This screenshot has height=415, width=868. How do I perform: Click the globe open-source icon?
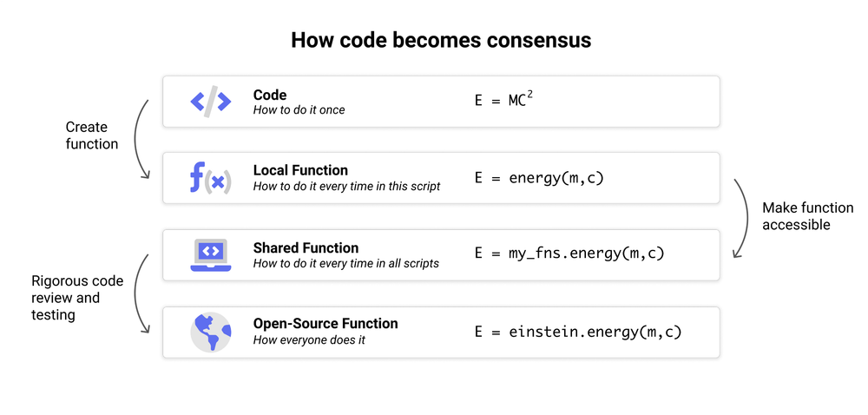click(211, 332)
